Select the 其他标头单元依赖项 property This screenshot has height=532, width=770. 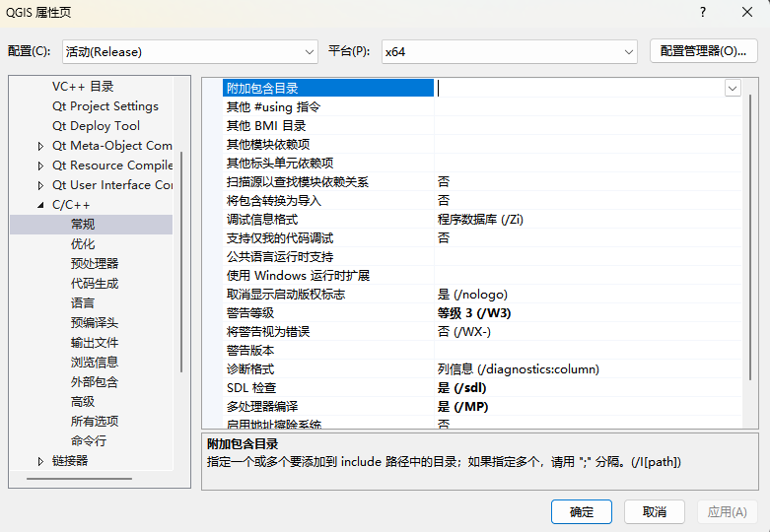coord(279,163)
